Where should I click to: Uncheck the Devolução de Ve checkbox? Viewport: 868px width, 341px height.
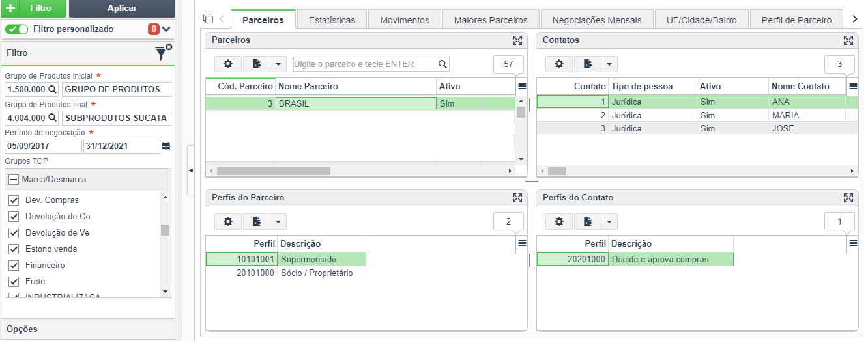point(13,232)
